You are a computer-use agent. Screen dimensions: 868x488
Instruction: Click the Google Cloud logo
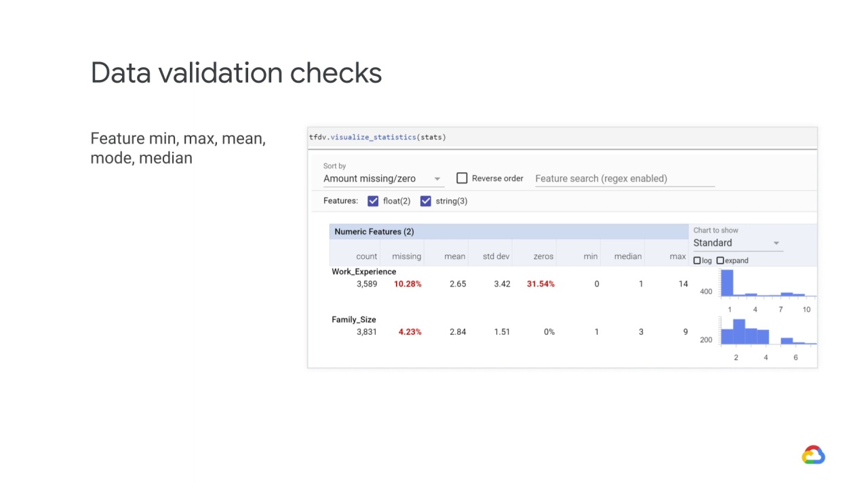813,455
